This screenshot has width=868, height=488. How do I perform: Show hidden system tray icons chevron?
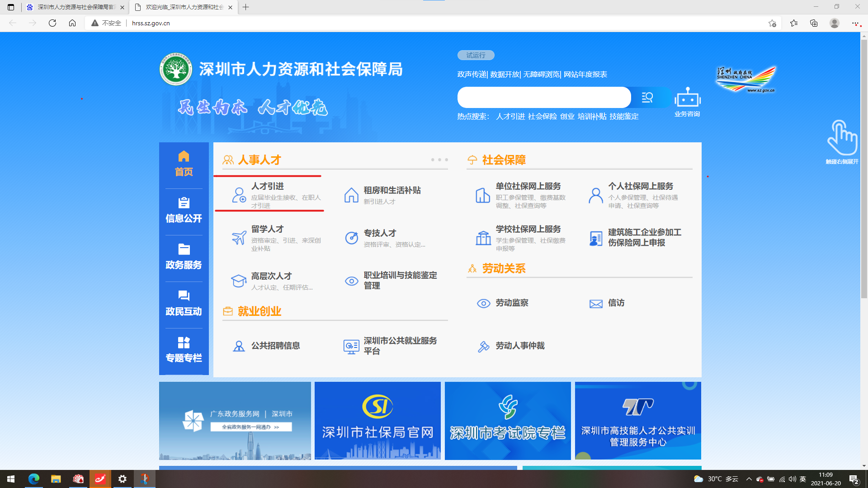749,479
